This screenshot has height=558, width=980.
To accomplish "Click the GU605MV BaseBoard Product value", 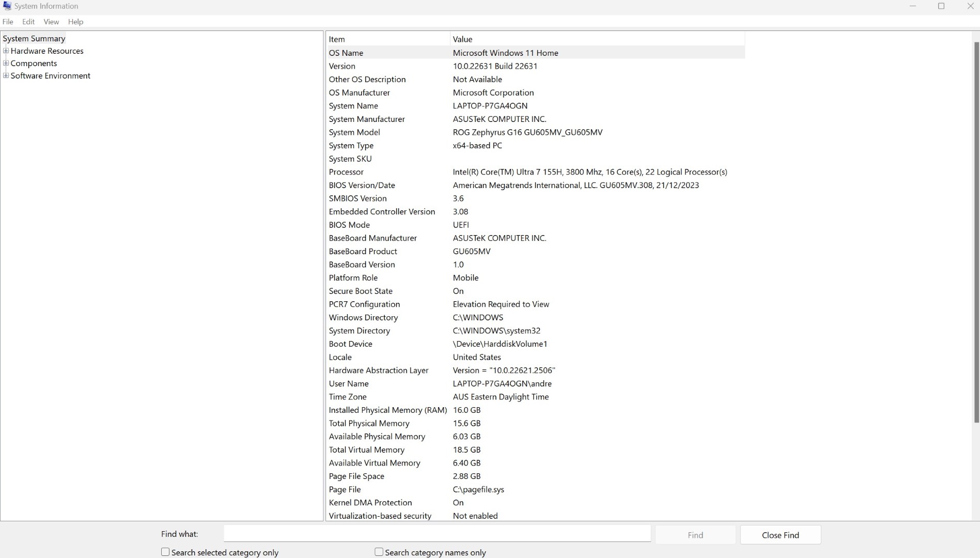I will point(472,251).
